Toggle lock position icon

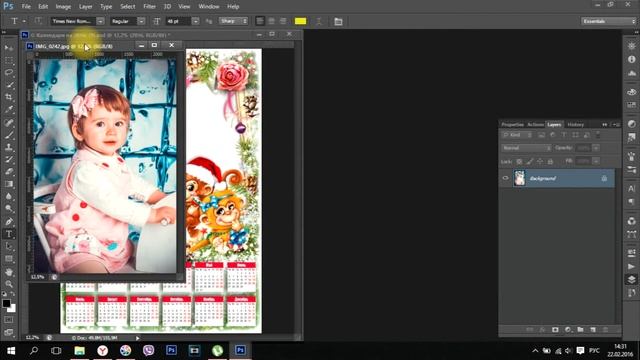tap(540, 162)
